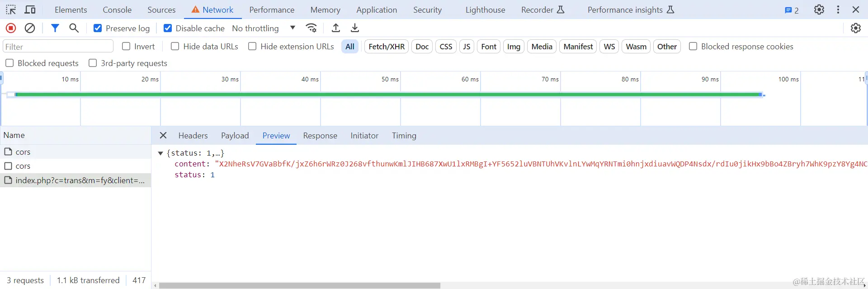Screen dimensions: 868x289
Task: Check Hide data URLs
Action: [x=175, y=46]
